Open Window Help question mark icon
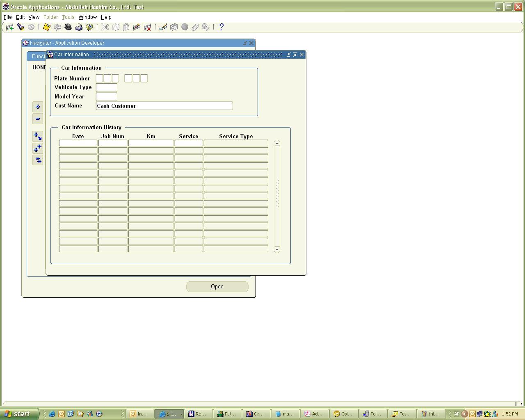525x420 pixels. click(x=221, y=27)
